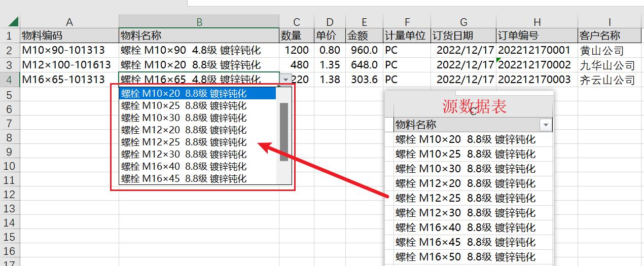Click the 单价 header cell

[x=330, y=35]
